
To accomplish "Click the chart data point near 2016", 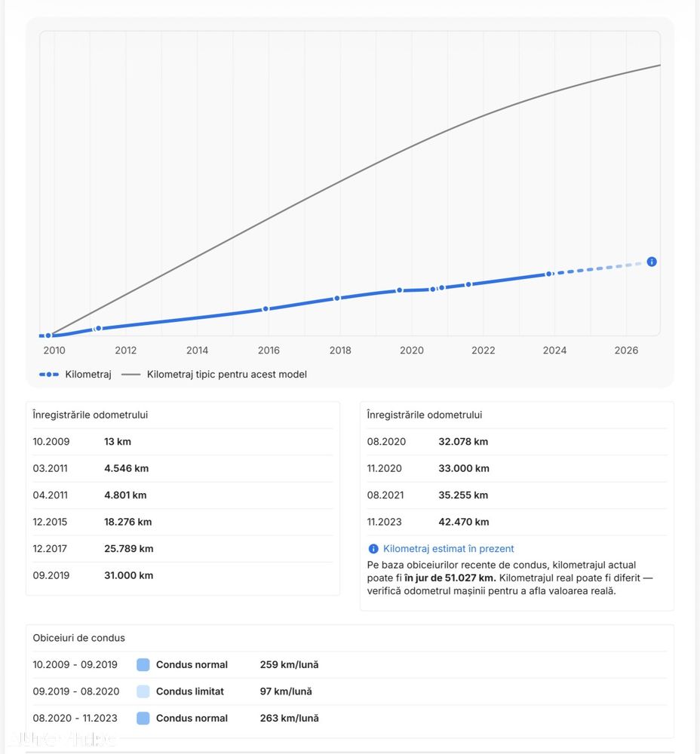I will [266, 308].
